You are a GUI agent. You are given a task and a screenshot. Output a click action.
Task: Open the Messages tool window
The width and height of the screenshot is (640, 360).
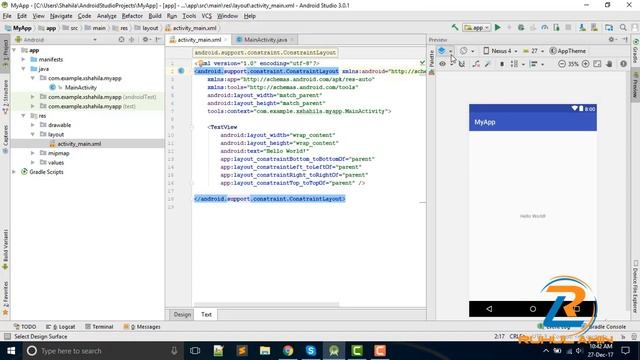[x=142, y=327]
